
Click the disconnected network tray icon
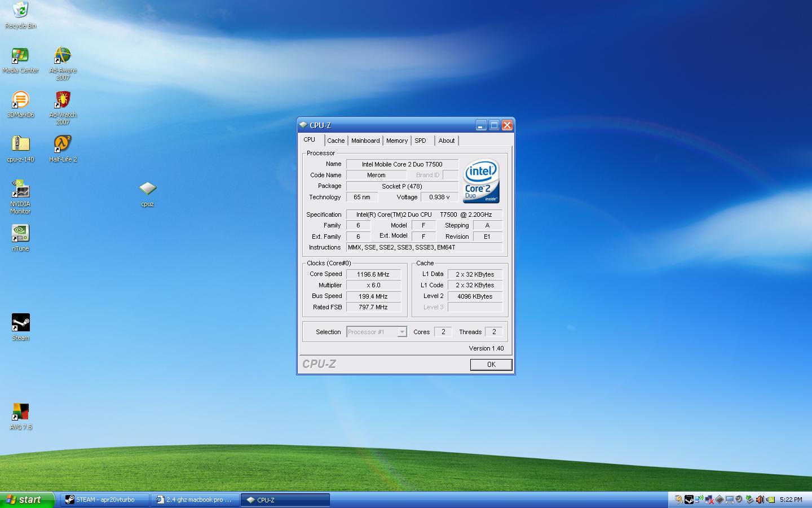[x=709, y=500]
